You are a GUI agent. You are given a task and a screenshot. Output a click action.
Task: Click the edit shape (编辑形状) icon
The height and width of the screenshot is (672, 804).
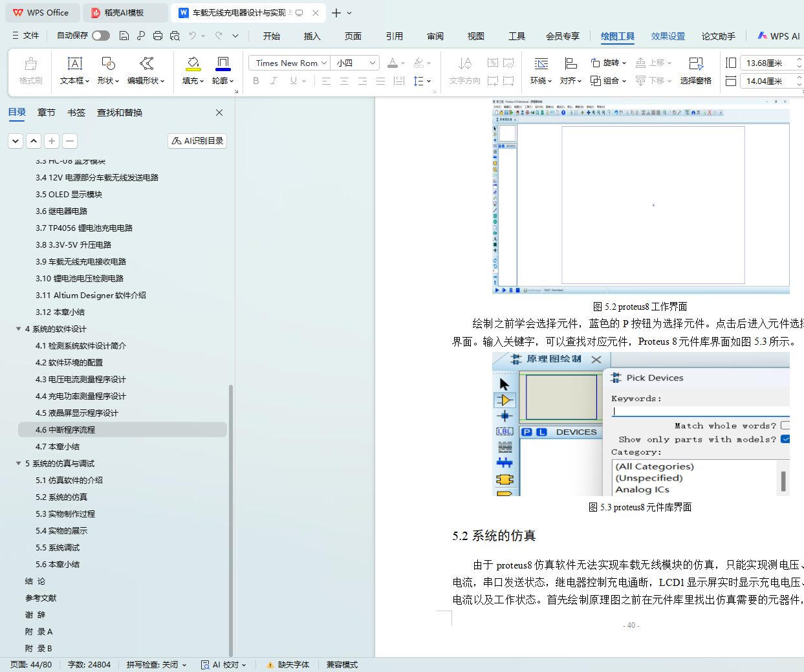147,63
